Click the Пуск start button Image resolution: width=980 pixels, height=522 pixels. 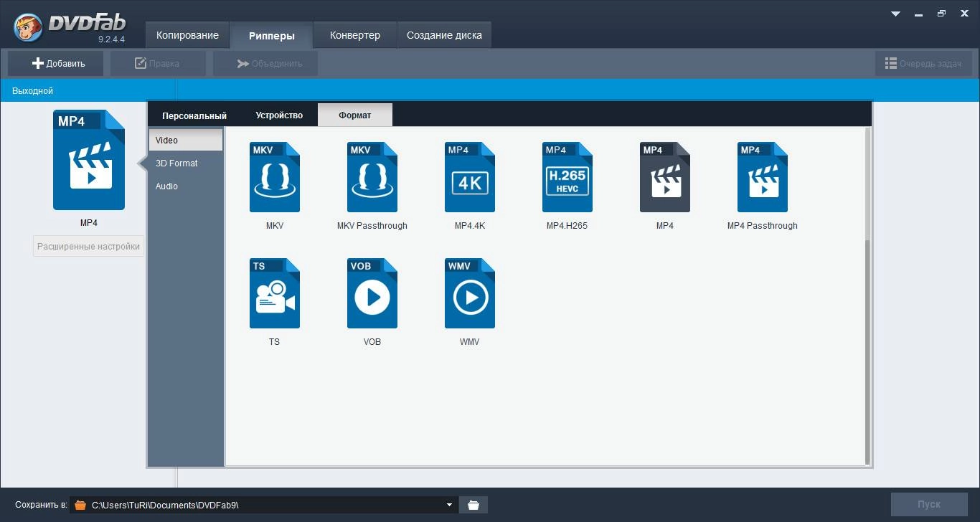pos(929,504)
